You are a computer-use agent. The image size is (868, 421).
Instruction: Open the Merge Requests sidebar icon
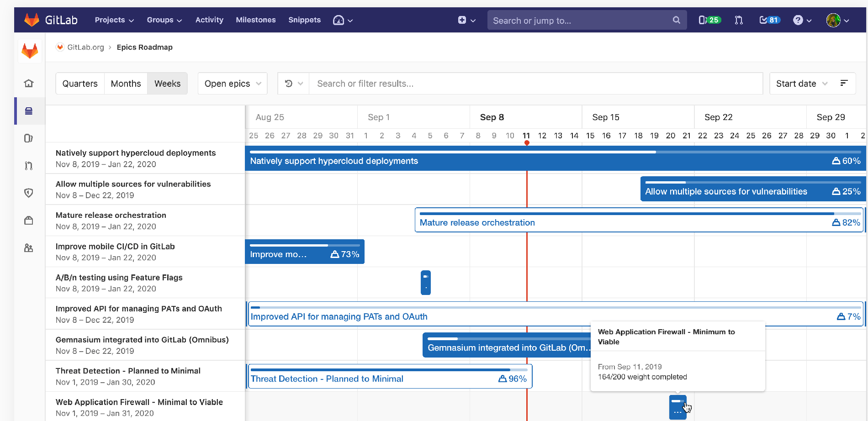(29, 166)
